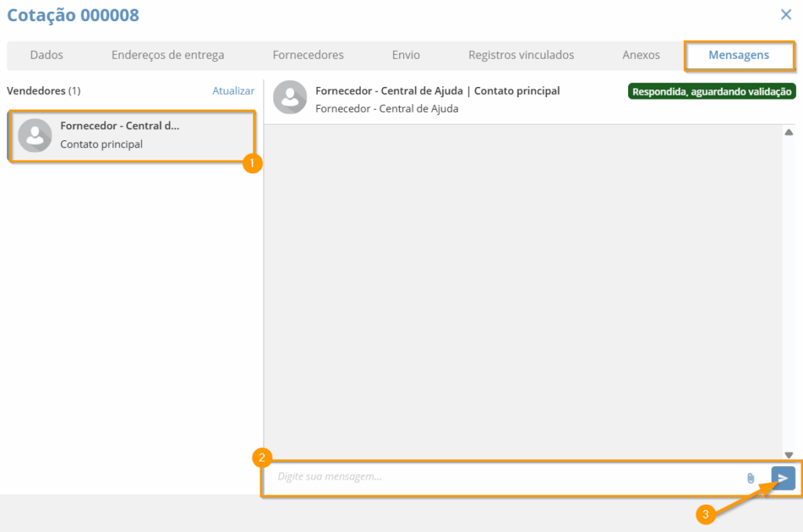This screenshot has width=803, height=532.
Task: Click the scroll down arrow in the chat
Action: [x=788, y=454]
